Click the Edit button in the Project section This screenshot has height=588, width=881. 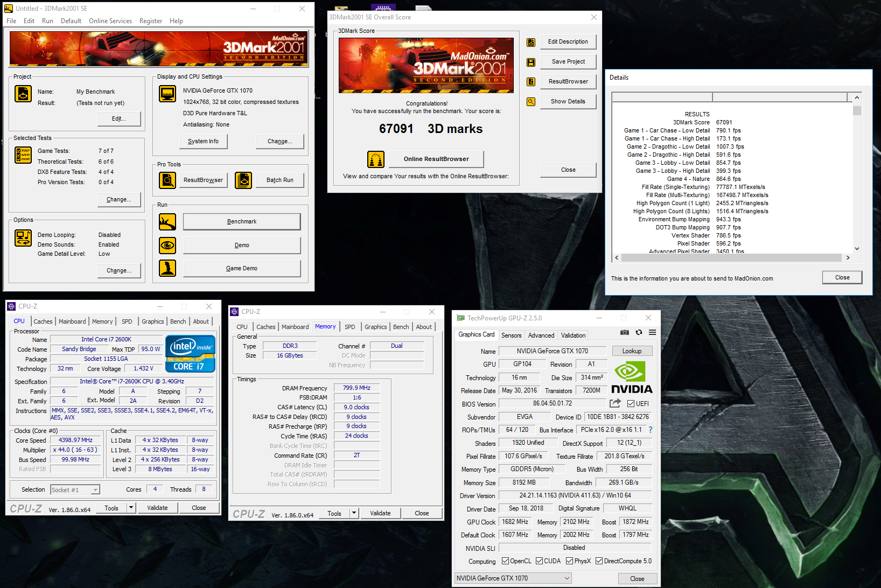[119, 118]
